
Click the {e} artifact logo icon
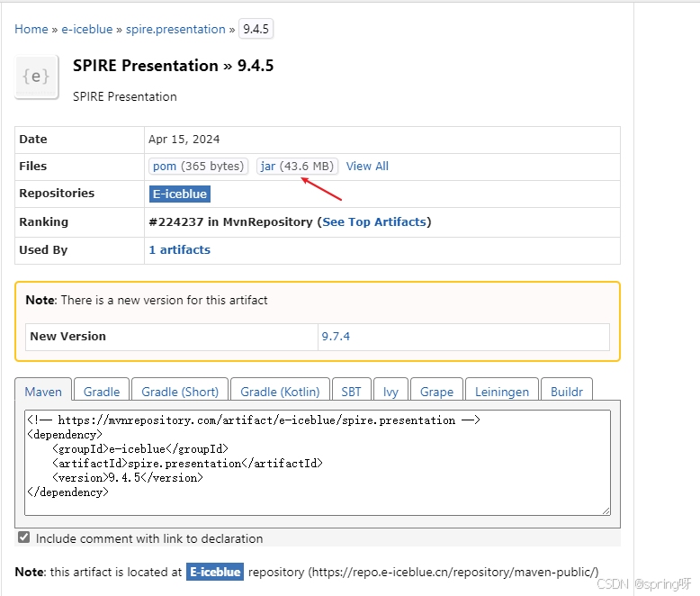[37, 77]
